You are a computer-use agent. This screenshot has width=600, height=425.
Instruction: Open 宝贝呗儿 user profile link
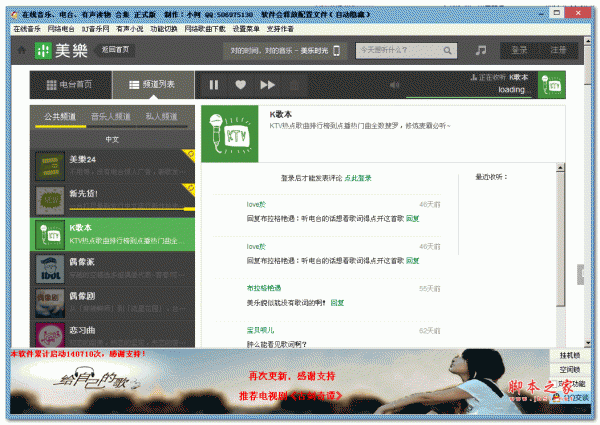260,330
